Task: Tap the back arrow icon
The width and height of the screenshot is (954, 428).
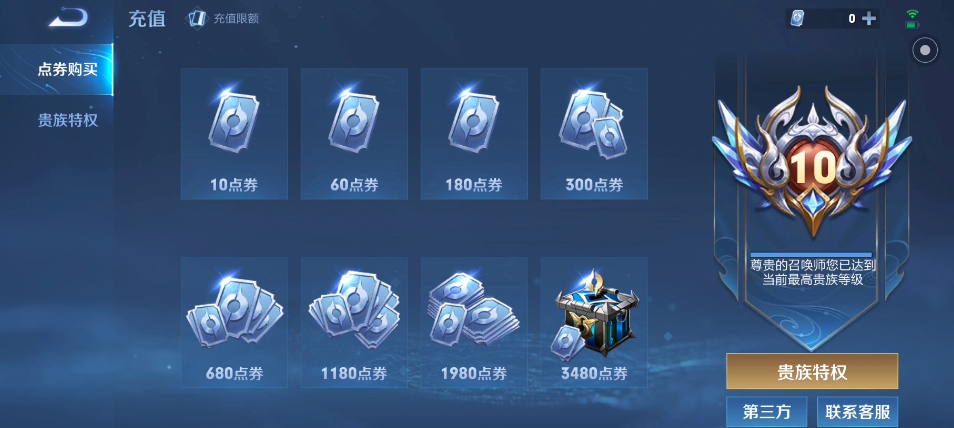Action: click(68, 17)
